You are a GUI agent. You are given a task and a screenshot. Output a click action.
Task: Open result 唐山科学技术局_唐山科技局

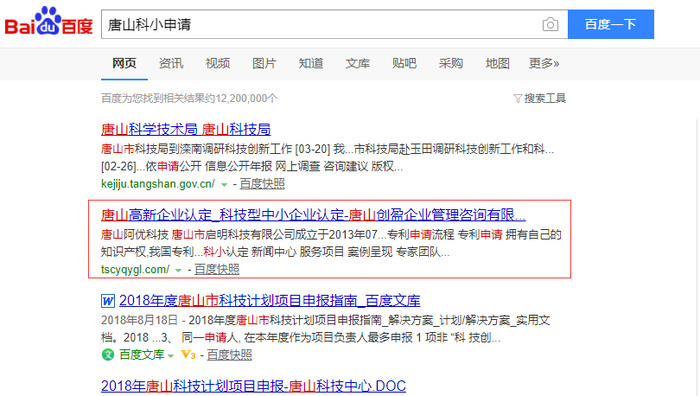pyautogui.click(x=186, y=129)
